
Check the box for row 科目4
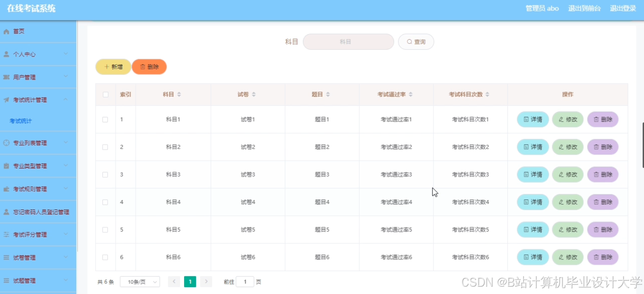point(106,202)
